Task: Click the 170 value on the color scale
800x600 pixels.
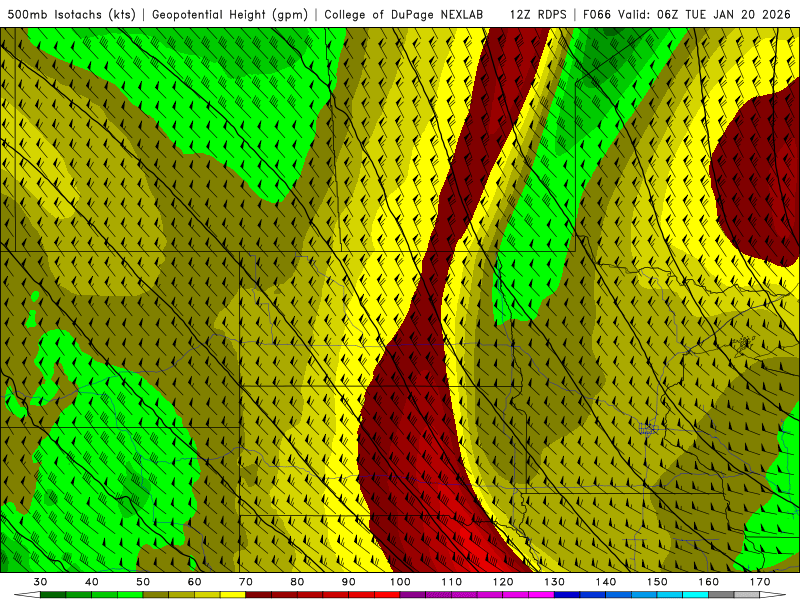Action: pyautogui.click(x=760, y=582)
